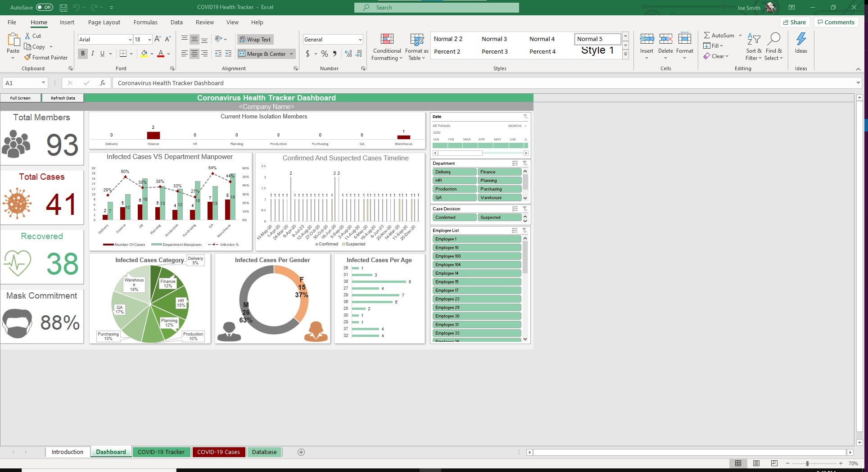This screenshot has height=472, width=868.
Task: Increase decimal places
Action: coord(348,54)
